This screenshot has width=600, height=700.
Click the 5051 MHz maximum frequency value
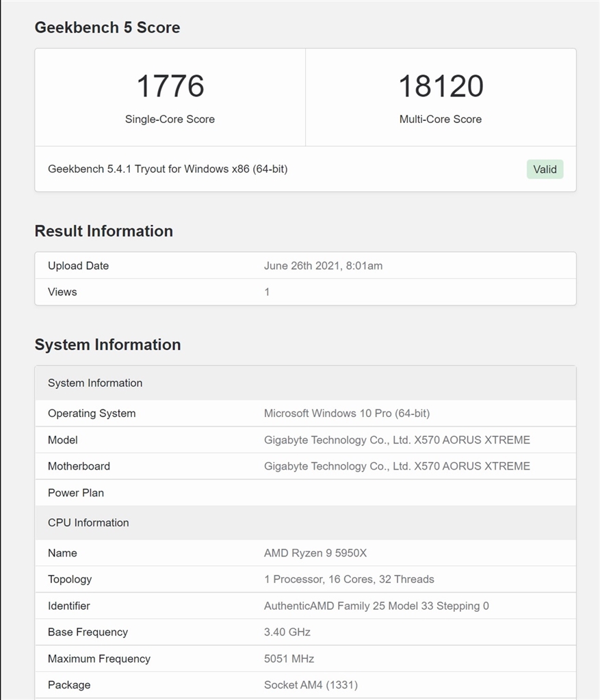pyautogui.click(x=289, y=659)
